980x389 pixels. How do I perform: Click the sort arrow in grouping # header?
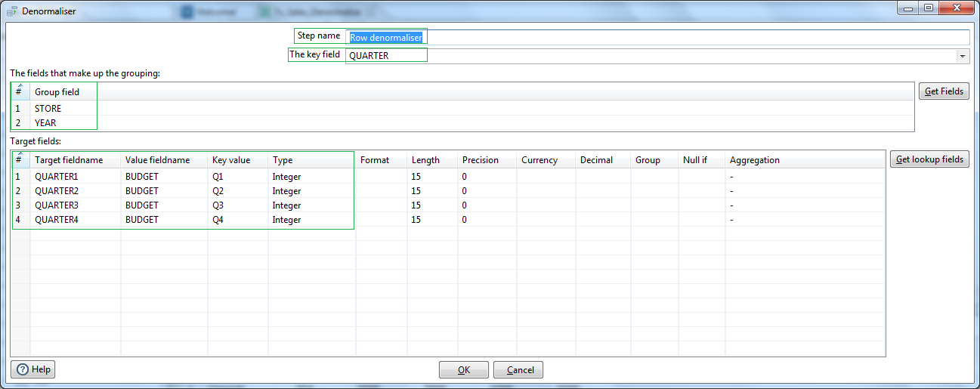[19, 87]
